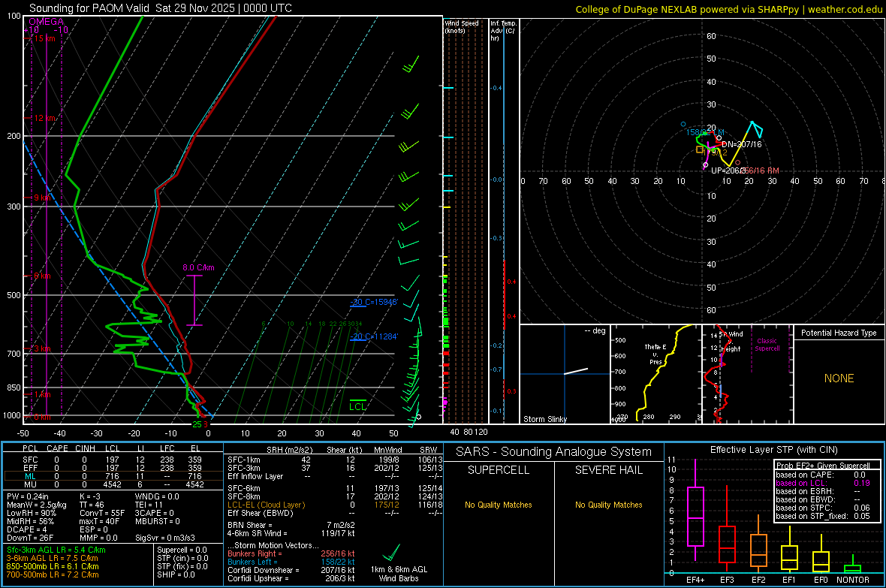This screenshot has width=886, height=588.
Task: Click the magenta 'Classic Supercell' label
Action: 767,345
